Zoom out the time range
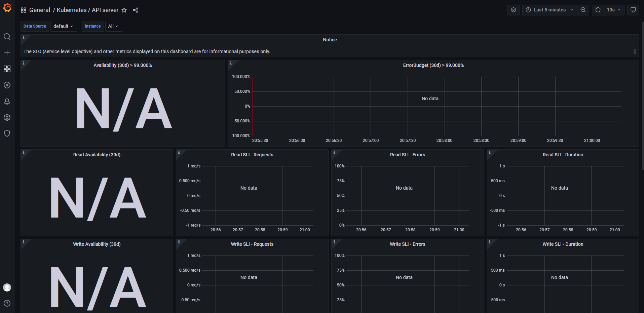The image size is (644, 313). [x=583, y=10]
